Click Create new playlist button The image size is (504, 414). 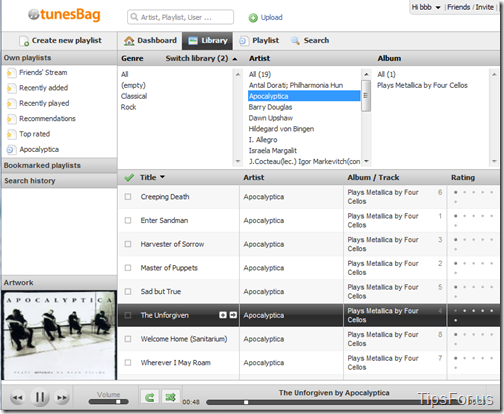(59, 41)
